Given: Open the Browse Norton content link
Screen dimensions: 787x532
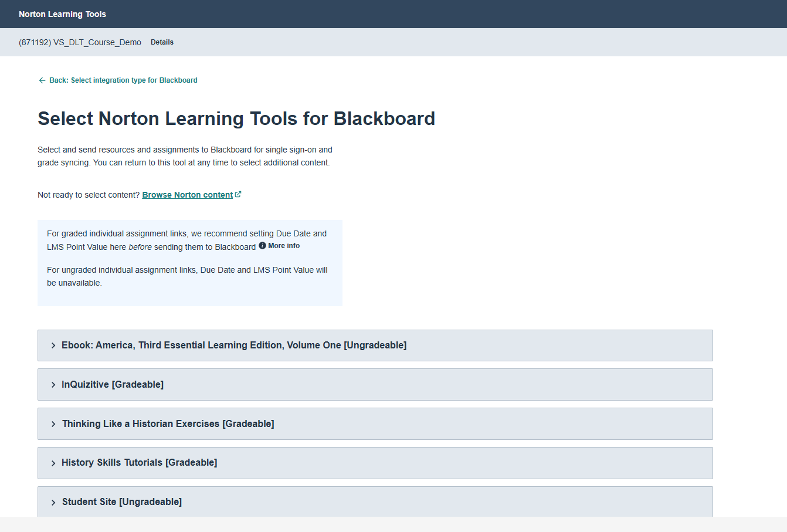Looking at the screenshot, I should [x=187, y=194].
